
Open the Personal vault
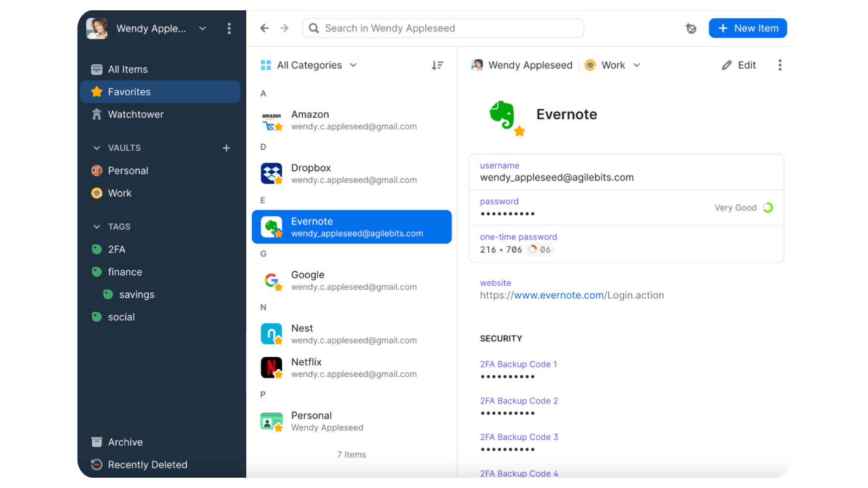[160, 171]
